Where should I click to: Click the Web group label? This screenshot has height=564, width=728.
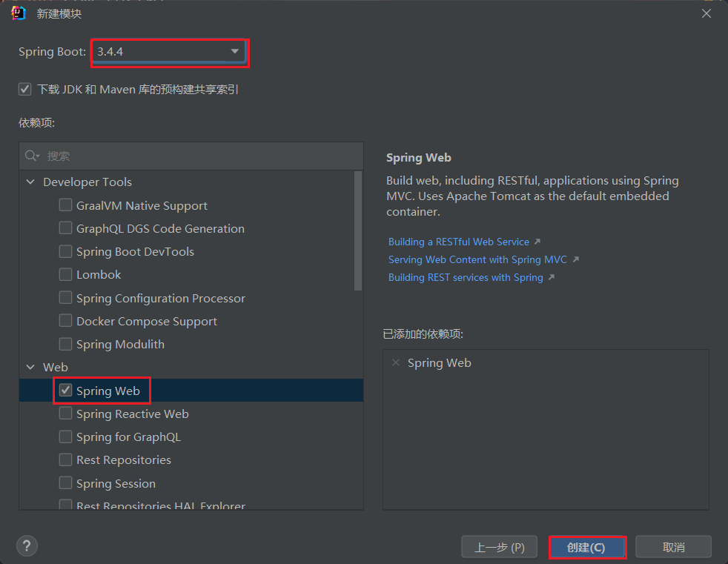56,367
